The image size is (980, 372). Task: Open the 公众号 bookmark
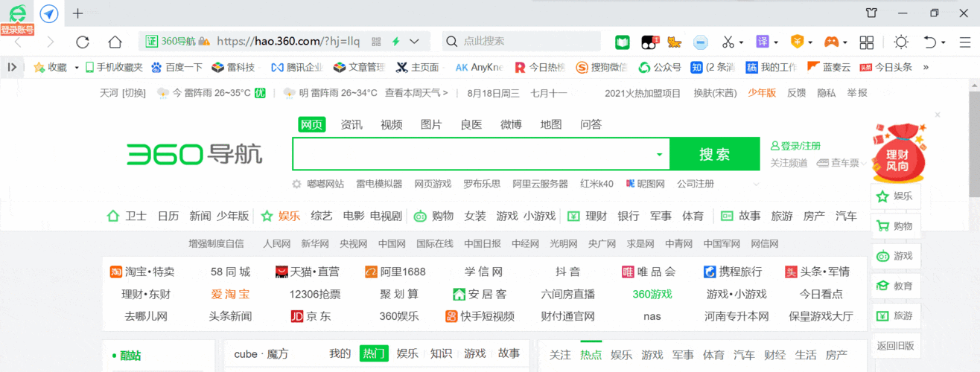click(x=660, y=67)
